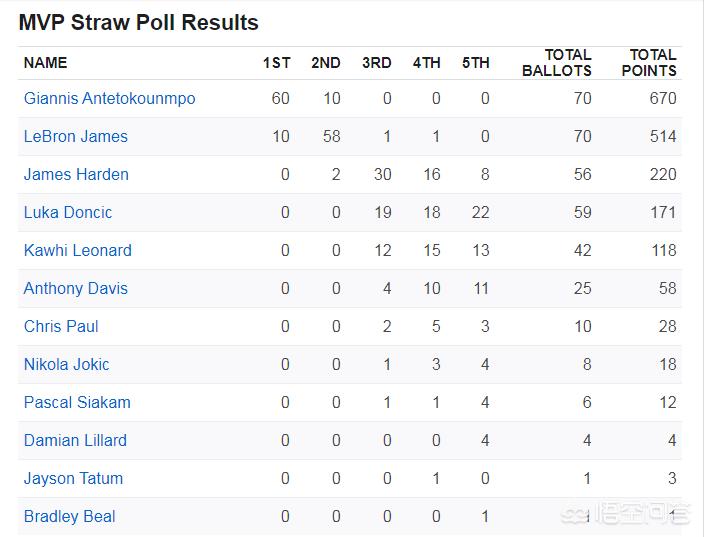Sort by the 5TH column header
This screenshot has height=537, width=704.
[476, 63]
